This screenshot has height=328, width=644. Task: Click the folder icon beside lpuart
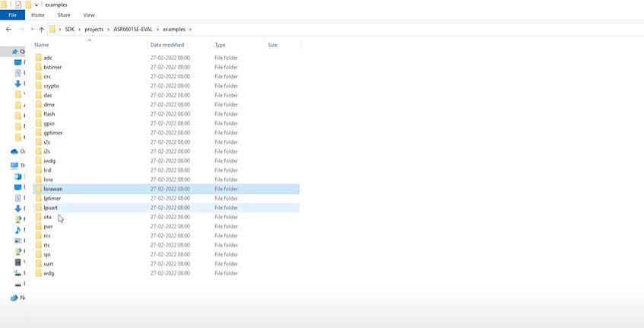pos(38,208)
